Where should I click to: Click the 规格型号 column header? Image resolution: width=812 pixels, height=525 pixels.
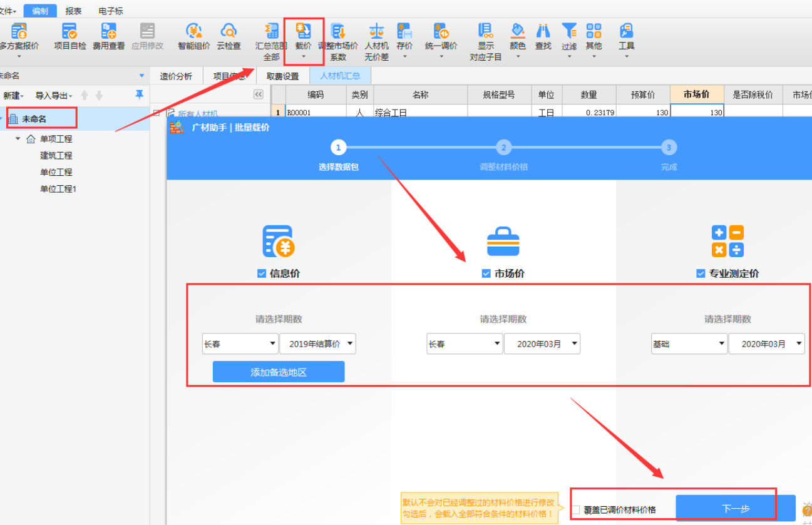point(499,94)
